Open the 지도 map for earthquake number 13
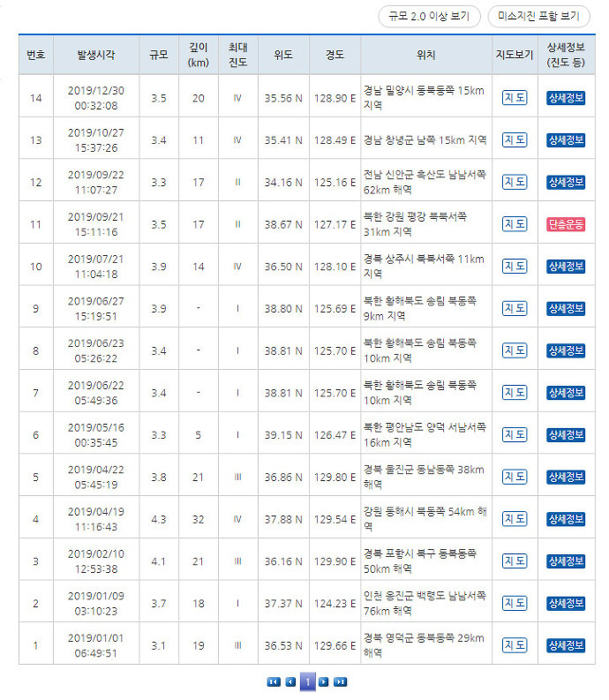This screenshot has height=700, width=609. tap(515, 139)
